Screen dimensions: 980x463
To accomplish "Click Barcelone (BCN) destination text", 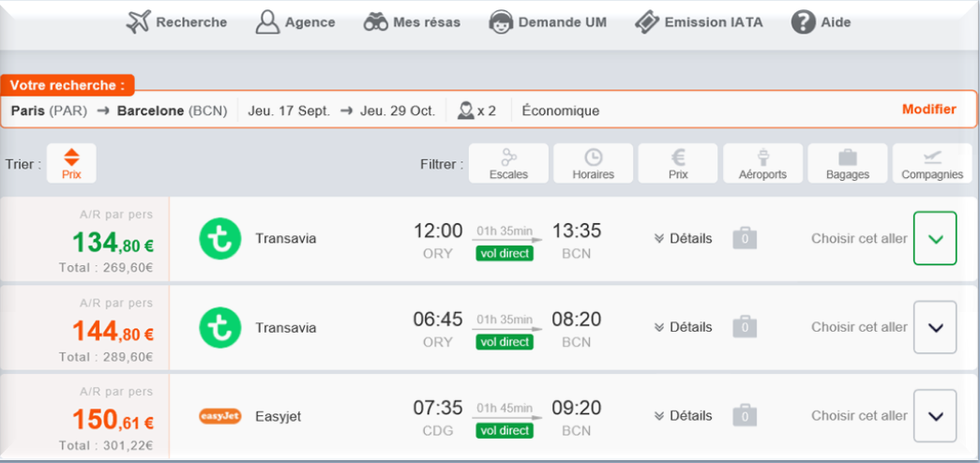I will (173, 112).
